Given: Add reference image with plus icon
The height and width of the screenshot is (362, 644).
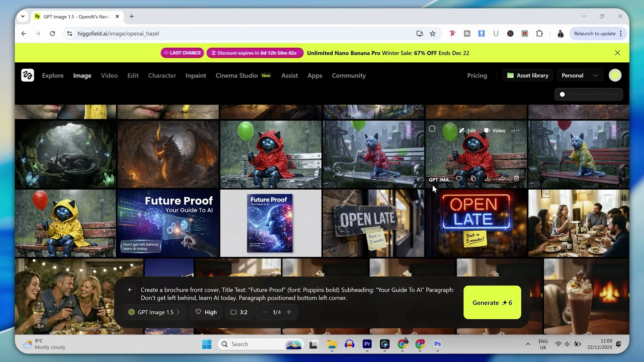Looking at the screenshot, I should [129, 290].
